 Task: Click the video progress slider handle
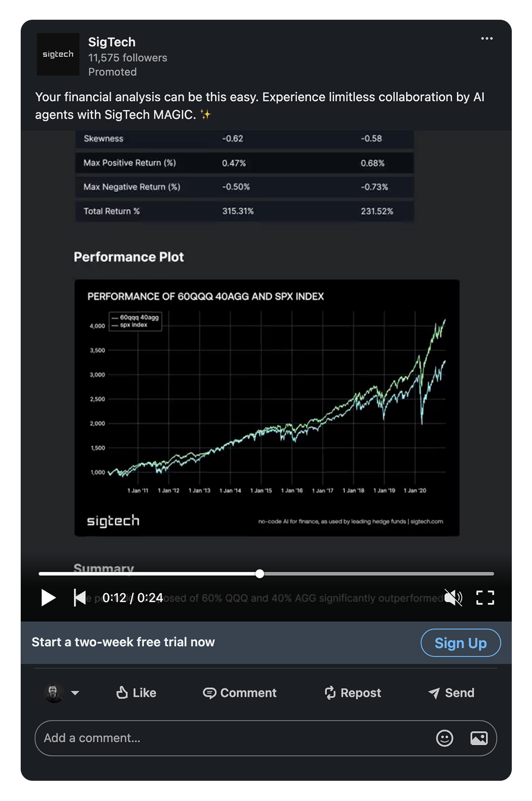pyautogui.click(x=260, y=573)
